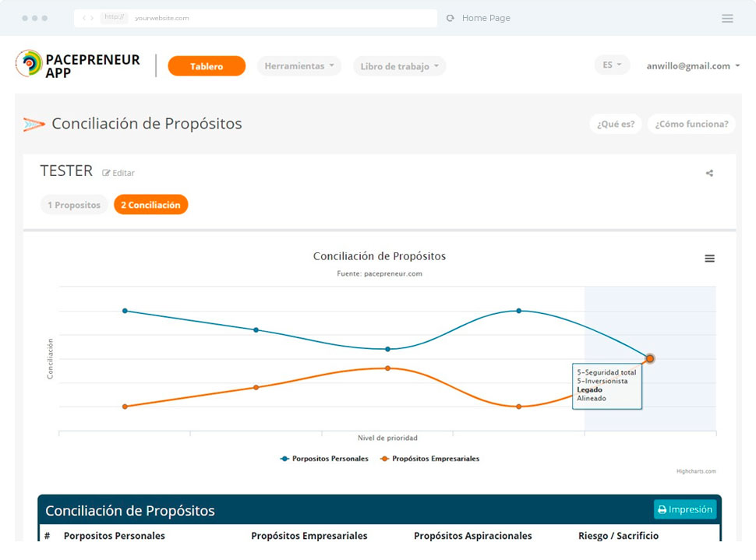Image resolution: width=756 pixels, height=560 pixels.
Task: Open the browser hamburger menu
Action: tap(727, 19)
